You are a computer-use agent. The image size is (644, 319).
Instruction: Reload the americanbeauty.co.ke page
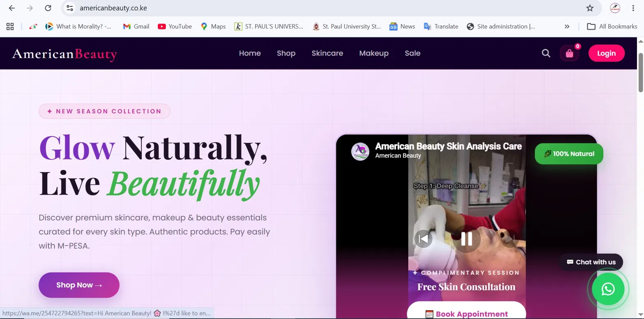(48, 8)
